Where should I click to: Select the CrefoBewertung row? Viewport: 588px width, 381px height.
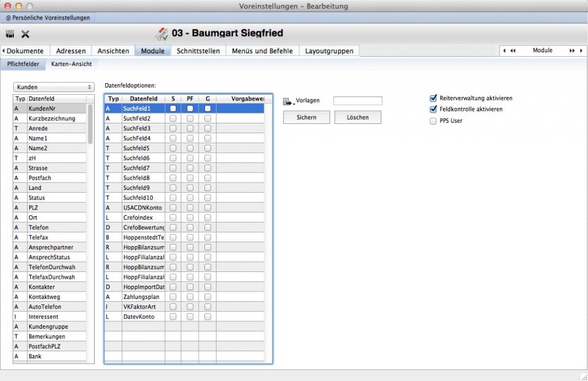(184, 227)
